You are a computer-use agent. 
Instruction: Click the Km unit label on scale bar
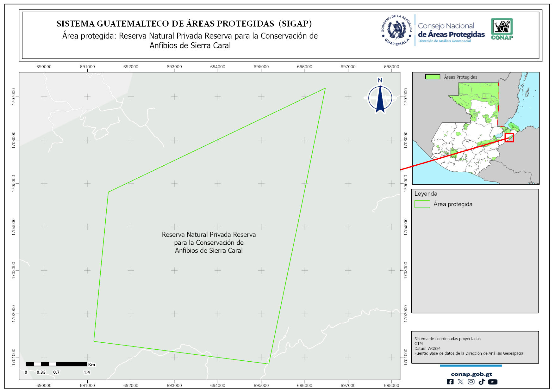[x=91, y=364]
